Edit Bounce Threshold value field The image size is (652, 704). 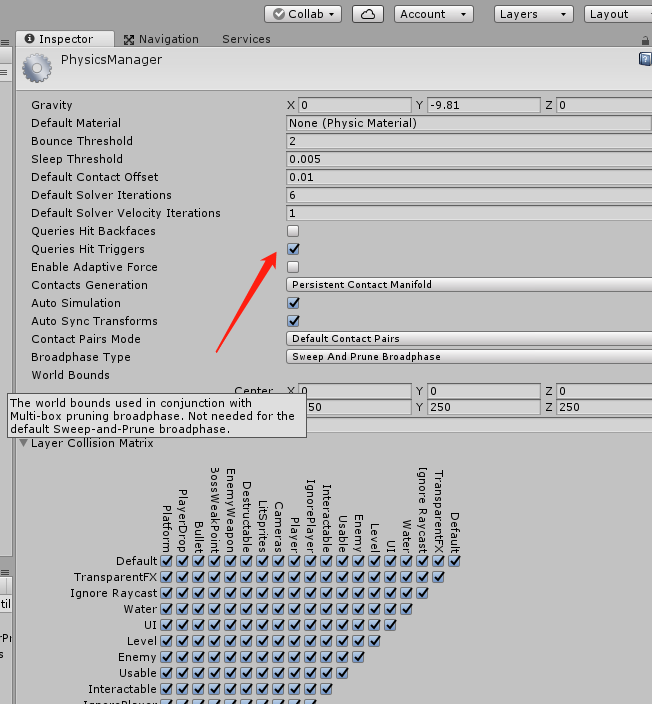[469, 141]
